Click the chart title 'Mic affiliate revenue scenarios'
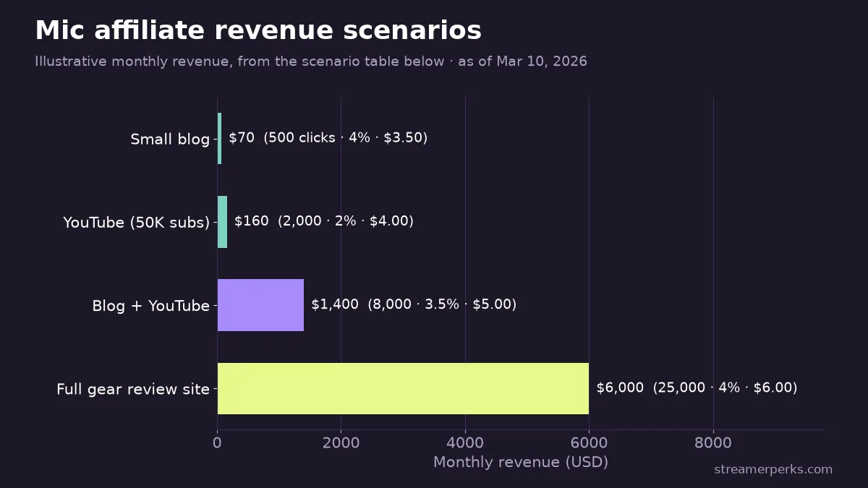Viewport: 868px width, 488px height. 258,31
